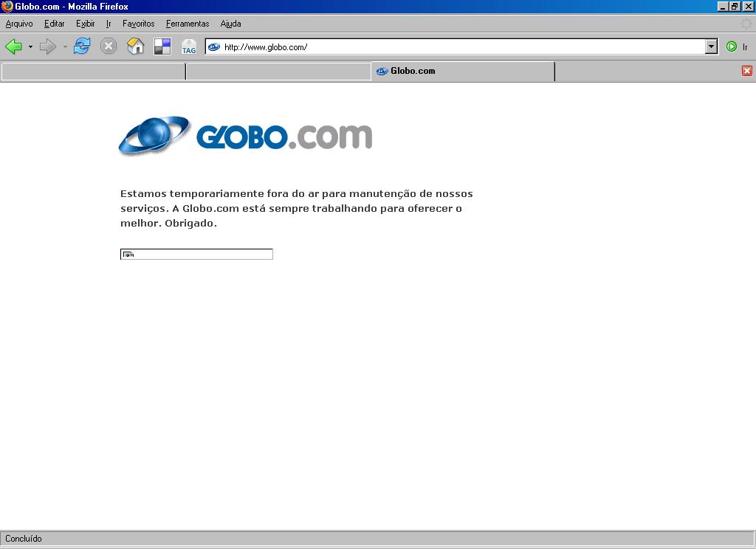Select the Globo.com tab
This screenshot has width=756, height=549.
(x=462, y=72)
